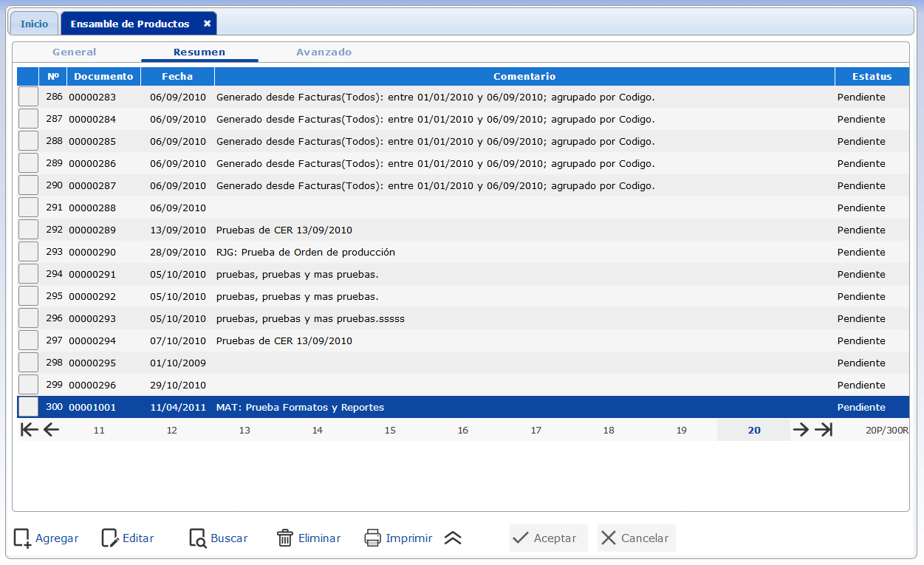924x565 pixels.
Task: Go to page 12
Action: 171,430
